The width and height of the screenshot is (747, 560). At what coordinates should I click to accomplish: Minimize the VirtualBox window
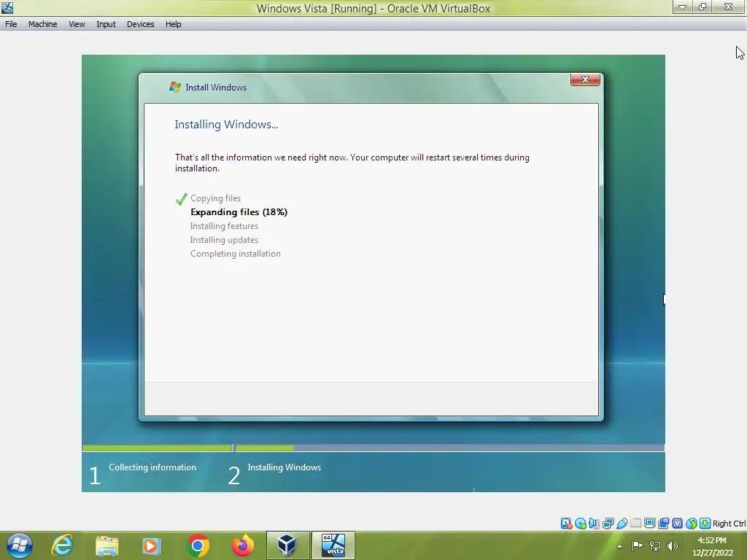pyautogui.click(x=682, y=7)
